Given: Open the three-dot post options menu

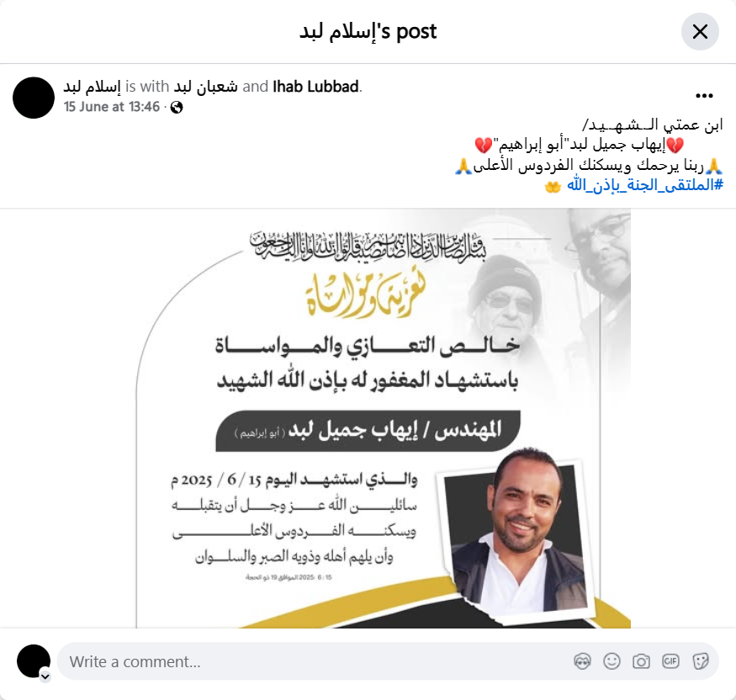Looking at the screenshot, I should [x=704, y=96].
